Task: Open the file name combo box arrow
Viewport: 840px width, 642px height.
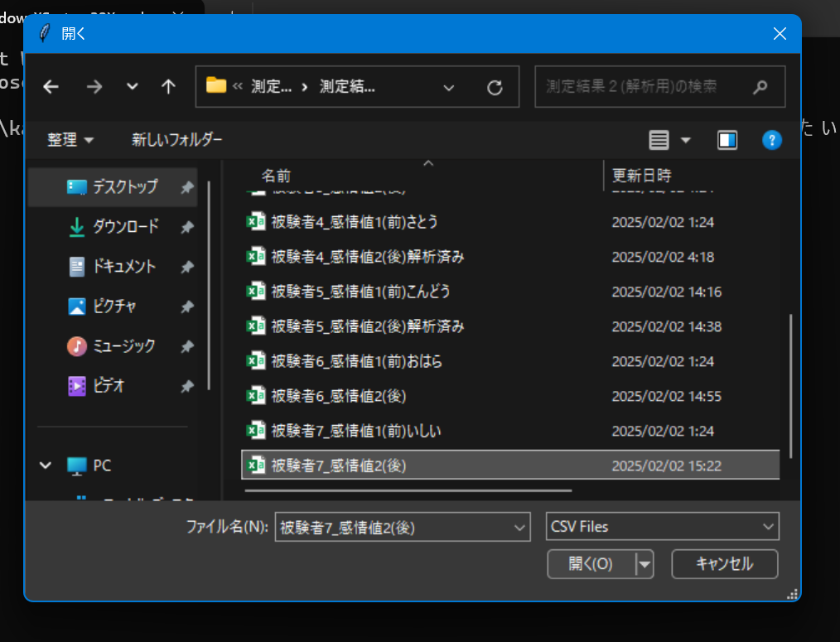Action: [518, 526]
